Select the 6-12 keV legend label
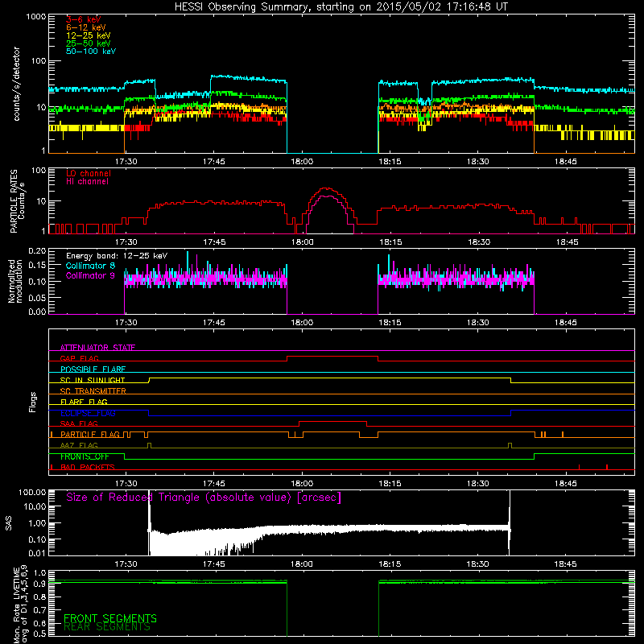This screenshot has height=644, width=644. pos(86,27)
